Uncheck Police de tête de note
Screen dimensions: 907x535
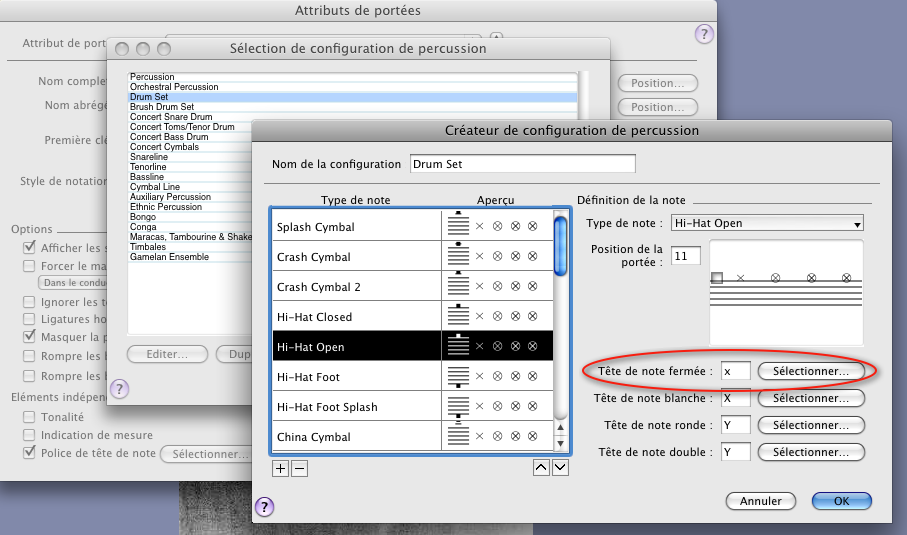31,453
